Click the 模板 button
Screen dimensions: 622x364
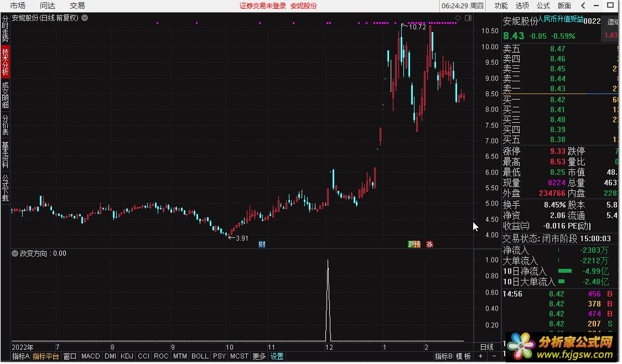463,356
